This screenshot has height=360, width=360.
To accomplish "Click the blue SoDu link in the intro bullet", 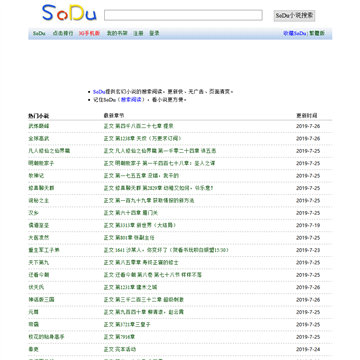I will point(99,92).
